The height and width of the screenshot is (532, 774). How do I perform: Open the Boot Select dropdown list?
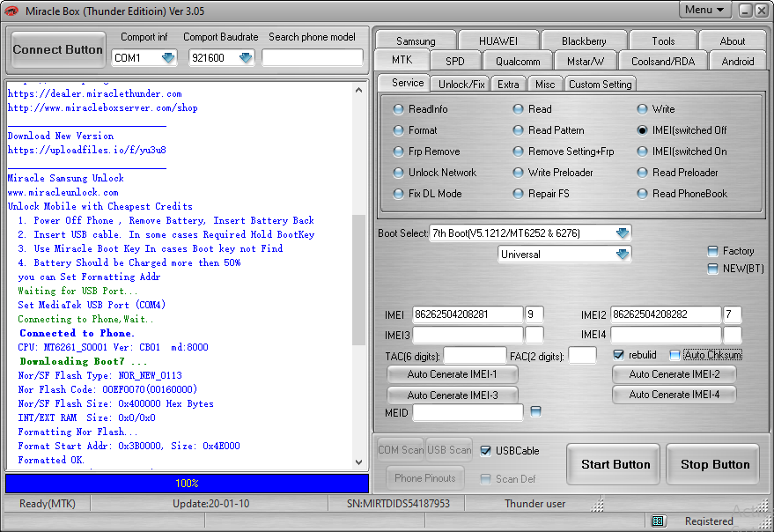[x=623, y=233]
